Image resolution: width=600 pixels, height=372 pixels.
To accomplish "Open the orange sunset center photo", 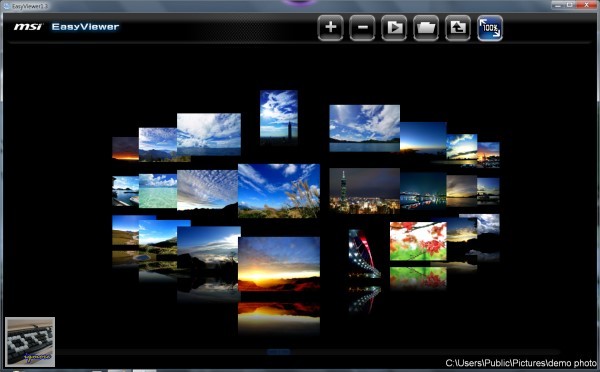I will point(279,264).
